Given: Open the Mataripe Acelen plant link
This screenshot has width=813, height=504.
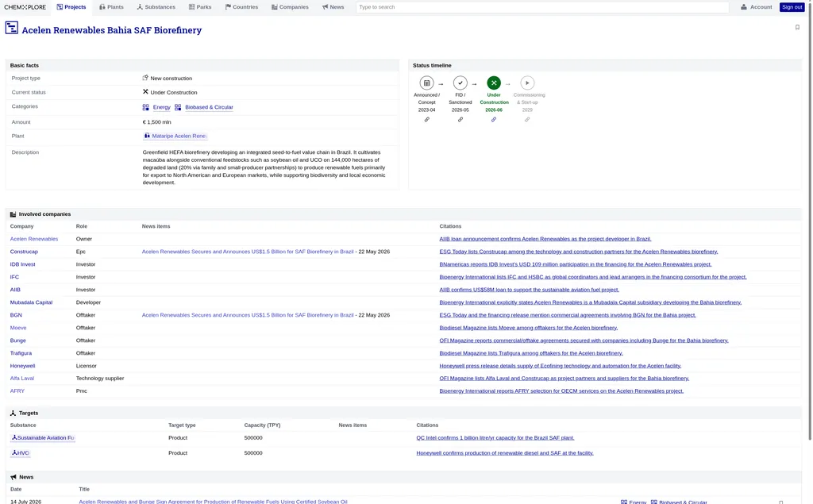Looking at the screenshot, I should pos(175,136).
